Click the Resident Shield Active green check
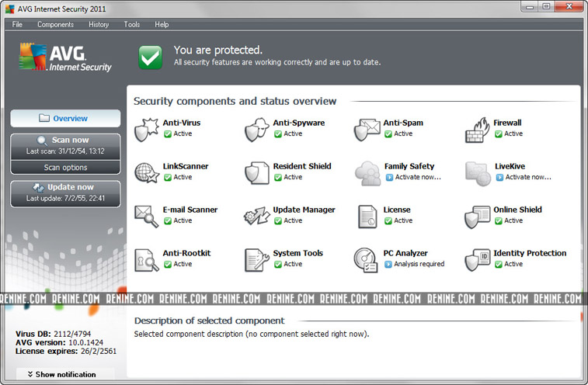 point(278,177)
